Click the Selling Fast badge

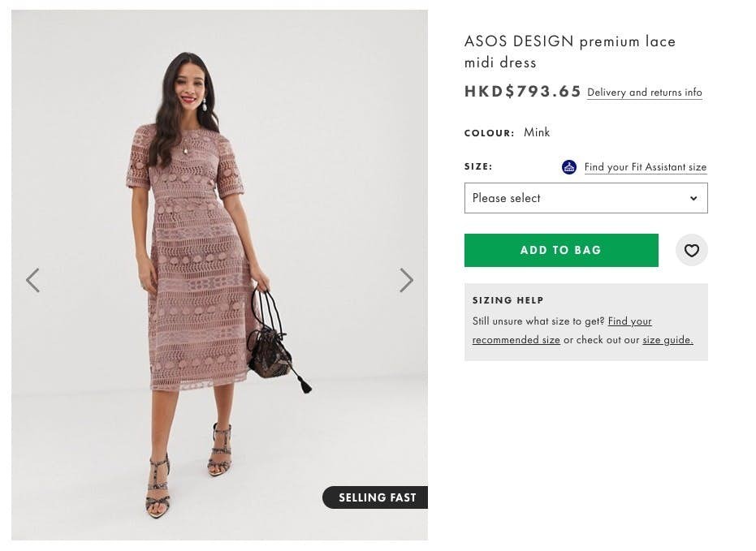(x=376, y=497)
